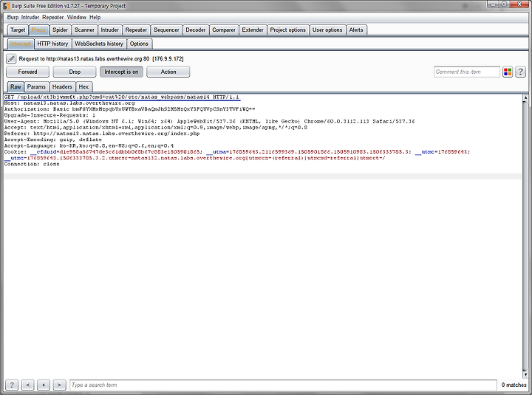Switch to the Sequencer tab
The height and width of the screenshot is (395, 532).
coord(166,30)
